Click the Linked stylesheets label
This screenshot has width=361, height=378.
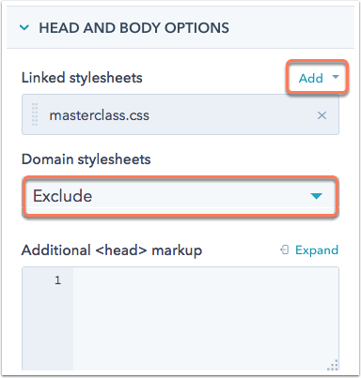82,78
